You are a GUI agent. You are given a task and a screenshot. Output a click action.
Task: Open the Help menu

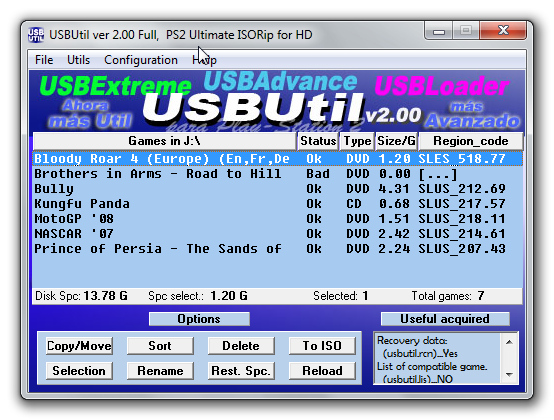[205, 60]
